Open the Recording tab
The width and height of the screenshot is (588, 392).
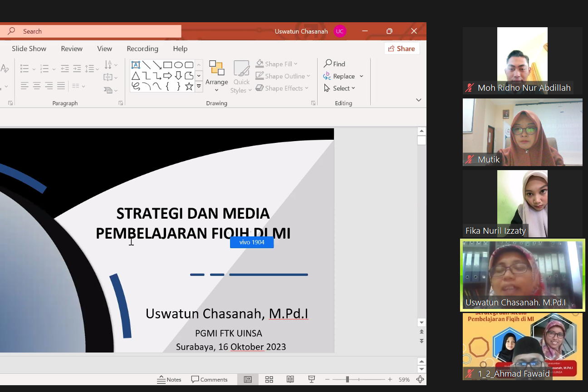tap(142, 49)
